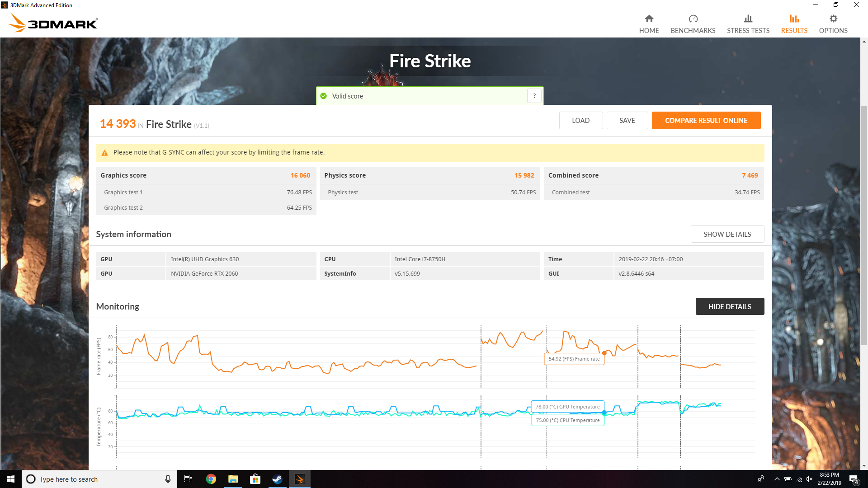868x488 pixels.
Task: Open Task View from taskbar
Action: pos(188,479)
